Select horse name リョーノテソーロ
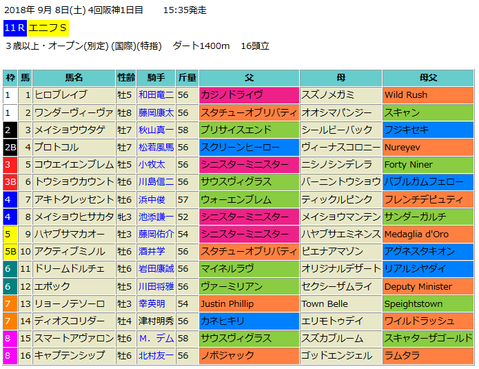Screen dimensions: 479x369 [70, 304]
